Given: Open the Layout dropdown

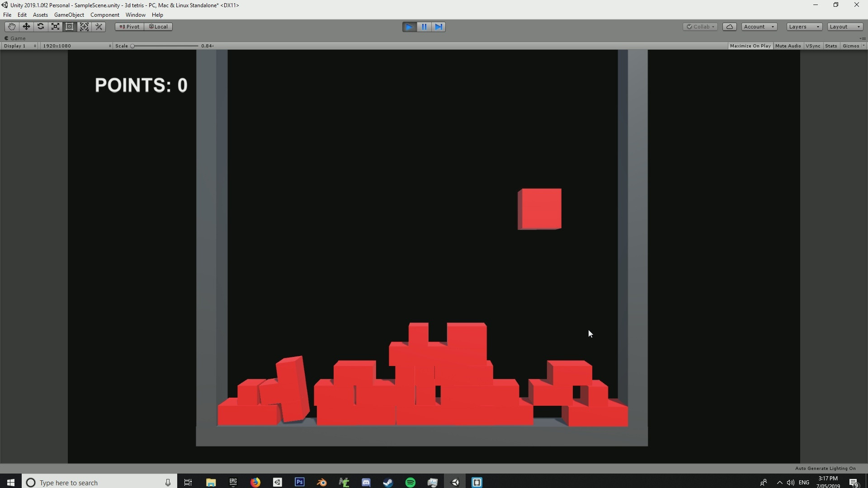Looking at the screenshot, I should (845, 27).
